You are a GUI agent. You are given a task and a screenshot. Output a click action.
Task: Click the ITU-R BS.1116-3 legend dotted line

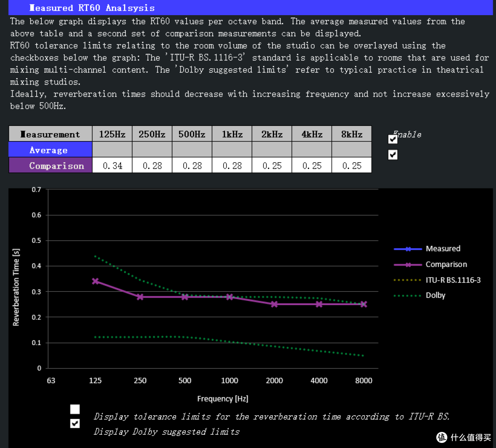(x=408, y=280)
